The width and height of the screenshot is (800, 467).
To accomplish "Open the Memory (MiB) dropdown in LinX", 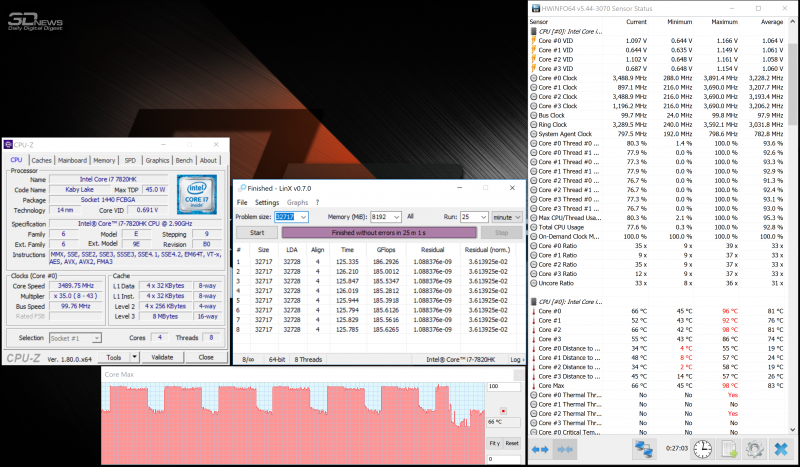I will tap(397, 217).
